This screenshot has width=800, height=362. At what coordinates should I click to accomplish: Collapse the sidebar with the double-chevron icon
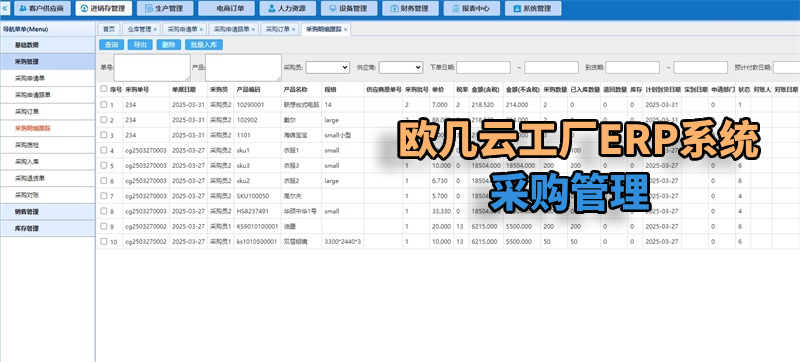[5, 9]
